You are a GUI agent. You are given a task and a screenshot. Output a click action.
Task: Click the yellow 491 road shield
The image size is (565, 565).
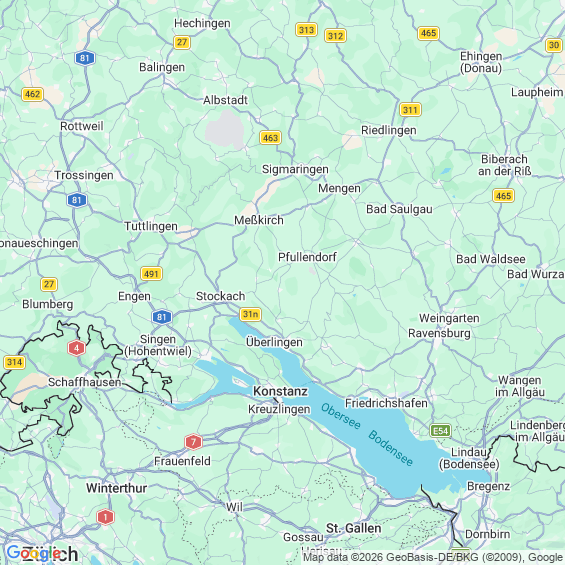click(x=151, y=274)
